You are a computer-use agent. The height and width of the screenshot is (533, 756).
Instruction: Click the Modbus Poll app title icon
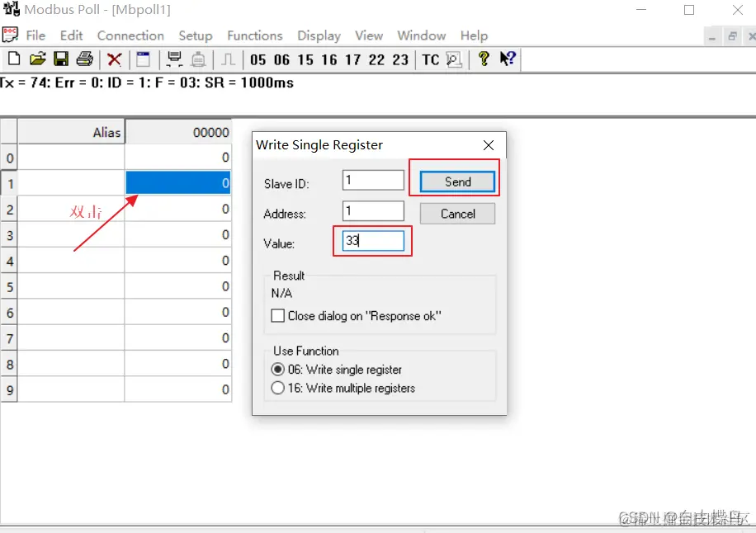[x=11, y=9]
